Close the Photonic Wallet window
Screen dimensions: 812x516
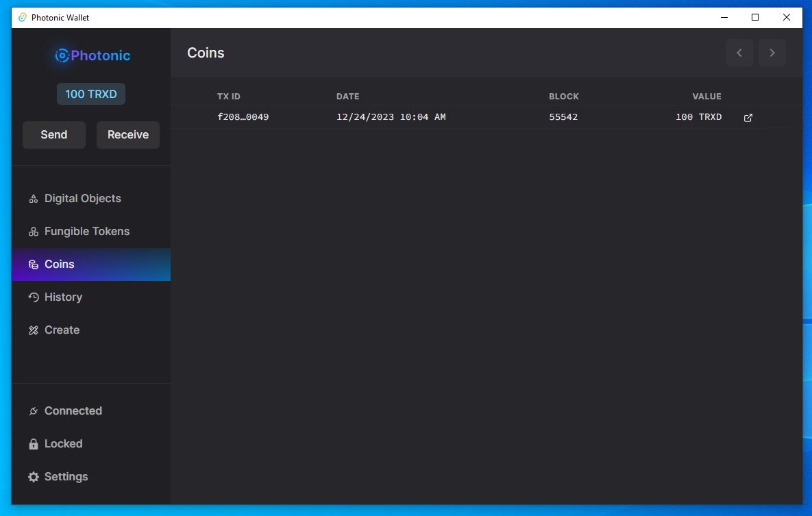[786, 18]
